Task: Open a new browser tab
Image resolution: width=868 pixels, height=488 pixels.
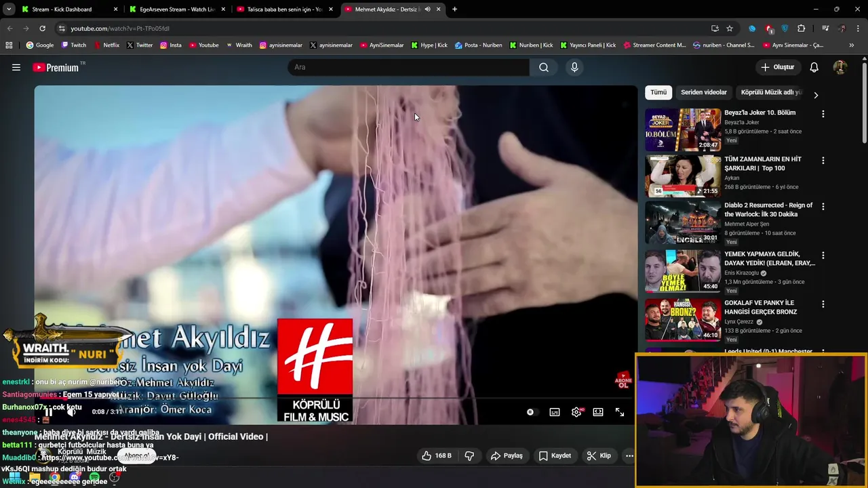Action: point(454,9)
